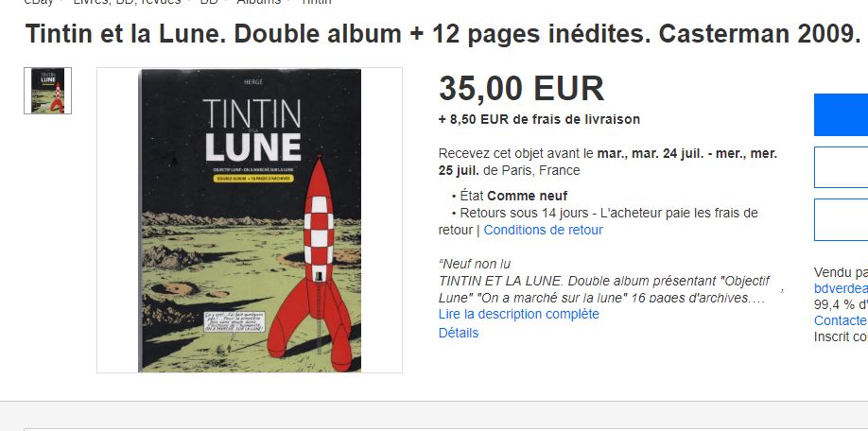This screenshot has width=868, height=431.
Task: Click the solid blue purchase button
Action: (x=841, y=114)
